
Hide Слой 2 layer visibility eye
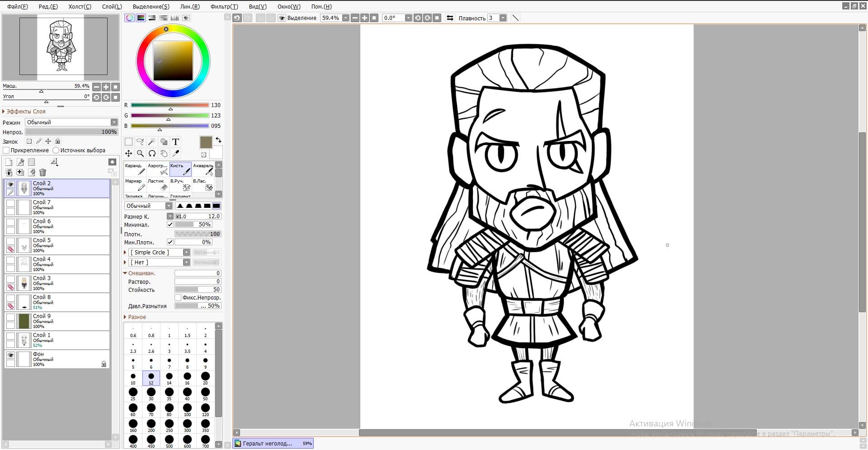click(x=10, y=184)
